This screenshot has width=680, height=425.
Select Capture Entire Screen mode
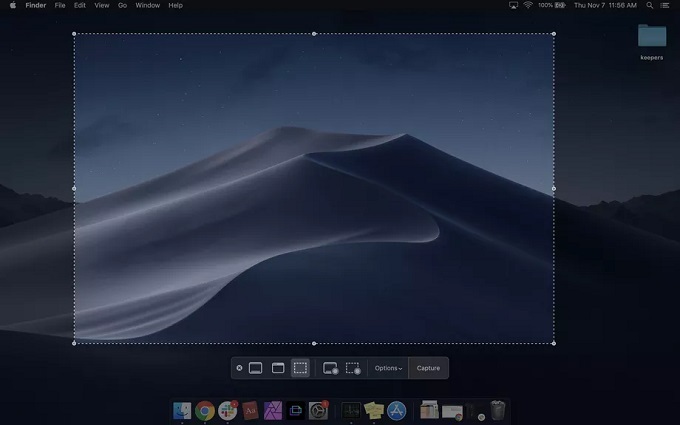(x=255, y=368)
